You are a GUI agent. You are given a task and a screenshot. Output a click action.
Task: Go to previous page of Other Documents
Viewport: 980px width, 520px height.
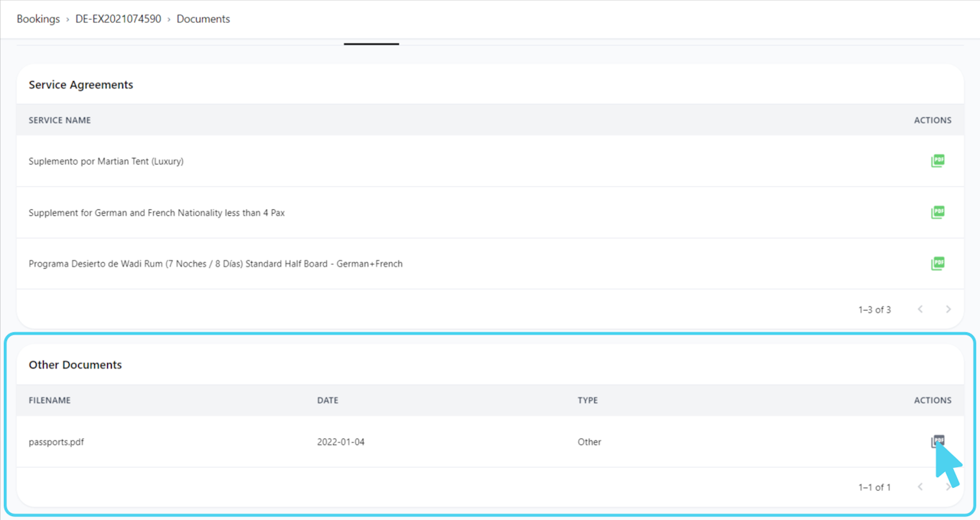tap(920, 487)
